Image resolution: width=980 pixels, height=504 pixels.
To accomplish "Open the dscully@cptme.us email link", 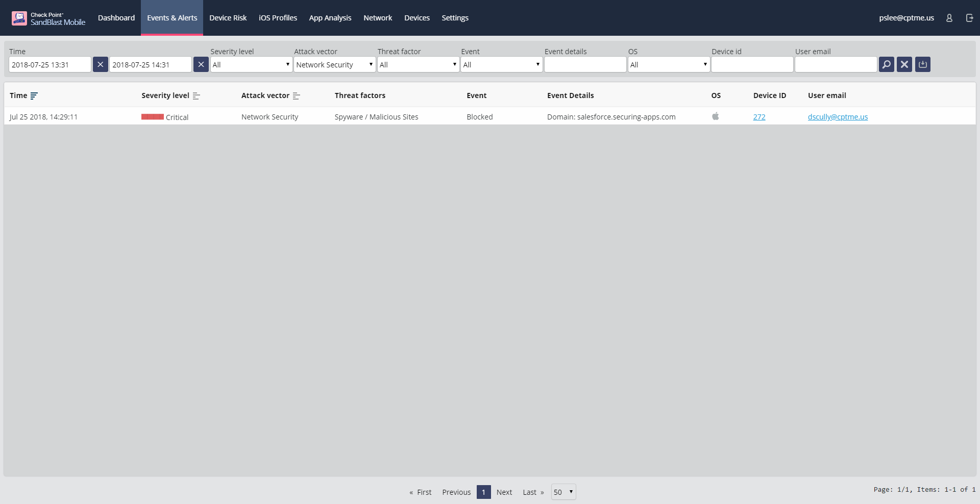I will [x=838, y=117].
